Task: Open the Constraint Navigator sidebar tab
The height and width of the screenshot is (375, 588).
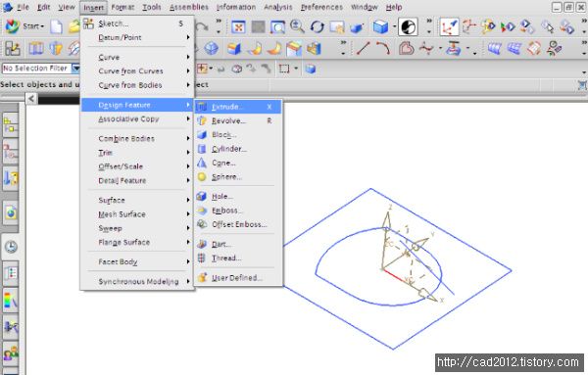Action: 10,152
